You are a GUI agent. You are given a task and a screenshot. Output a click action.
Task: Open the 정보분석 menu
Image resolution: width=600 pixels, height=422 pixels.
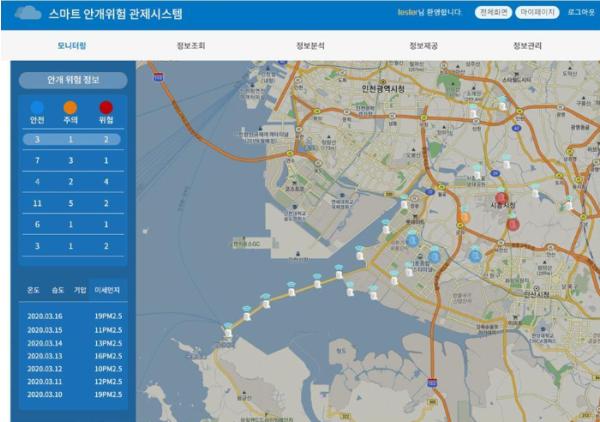coord(310,46)
